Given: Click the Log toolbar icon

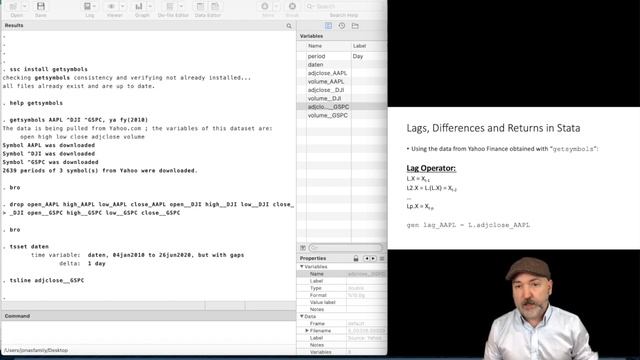Looking at the screenshot, I should pos(87,6).
